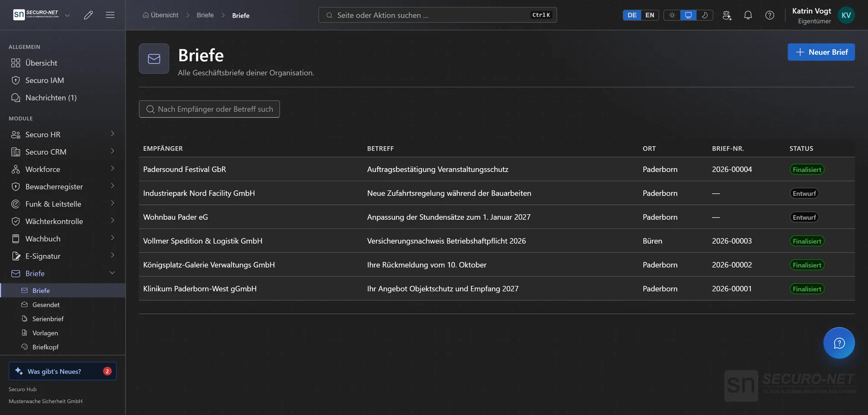
Task: Click the Übersicht grid icon in sidebar
Action: [16, 63]
